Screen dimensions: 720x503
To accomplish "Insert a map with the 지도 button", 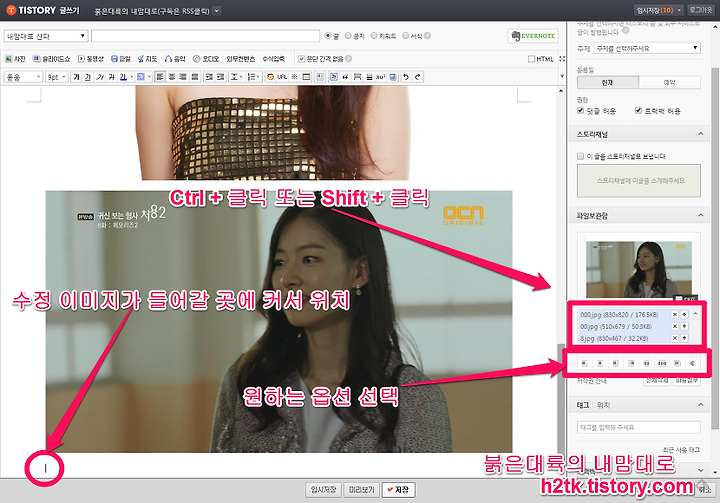I will click(147, 59).
